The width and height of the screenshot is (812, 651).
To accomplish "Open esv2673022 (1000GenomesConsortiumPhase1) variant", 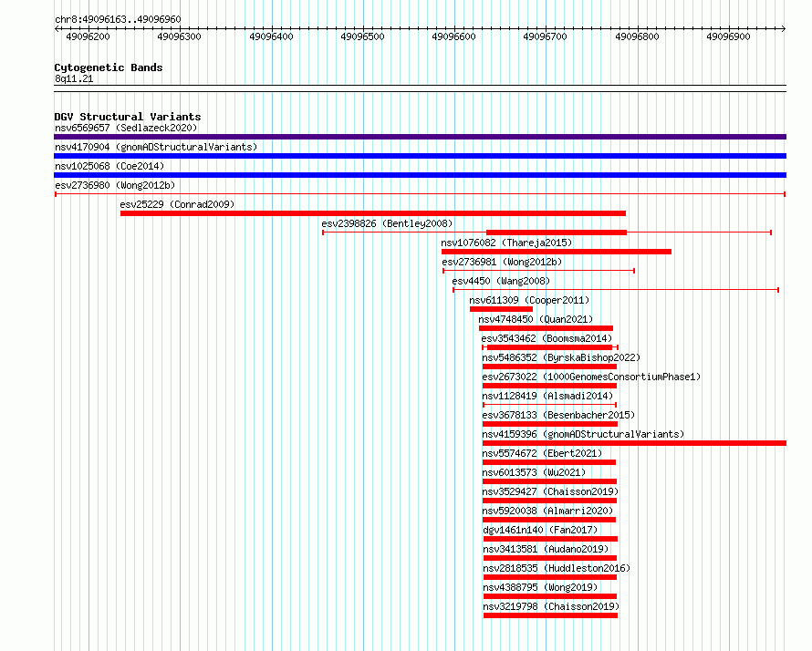I will click(591, 377).
